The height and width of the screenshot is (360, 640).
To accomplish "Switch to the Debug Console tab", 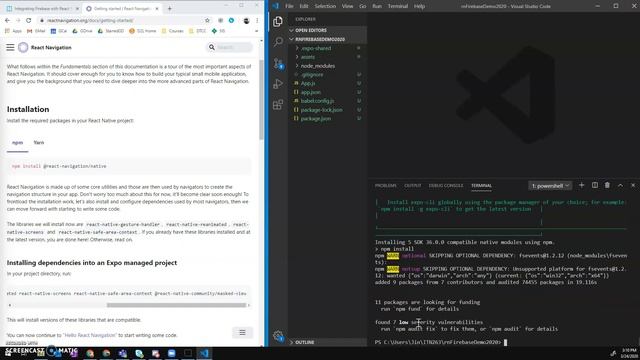I will (446, 186).
